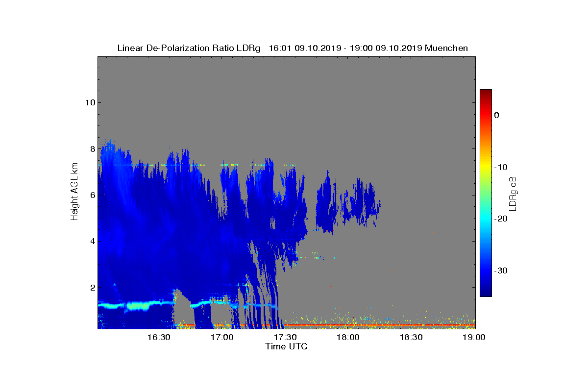The image size is (588, 392).
Task: Click the 16:30 time tick label
Action: tap(159, 338)
